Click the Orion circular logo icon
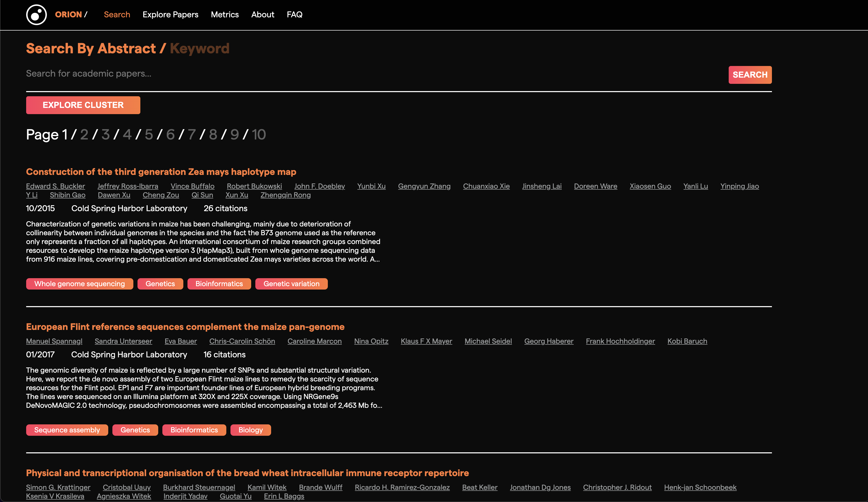This screenshot has width=868, height=502. 36,15
